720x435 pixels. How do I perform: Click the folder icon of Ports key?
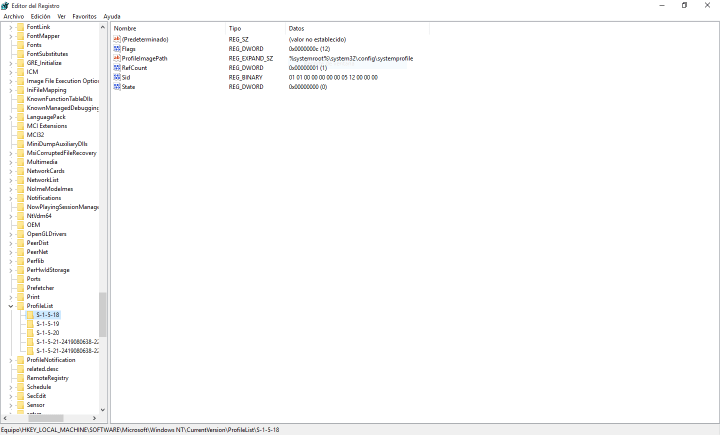[x=20, y=279]
